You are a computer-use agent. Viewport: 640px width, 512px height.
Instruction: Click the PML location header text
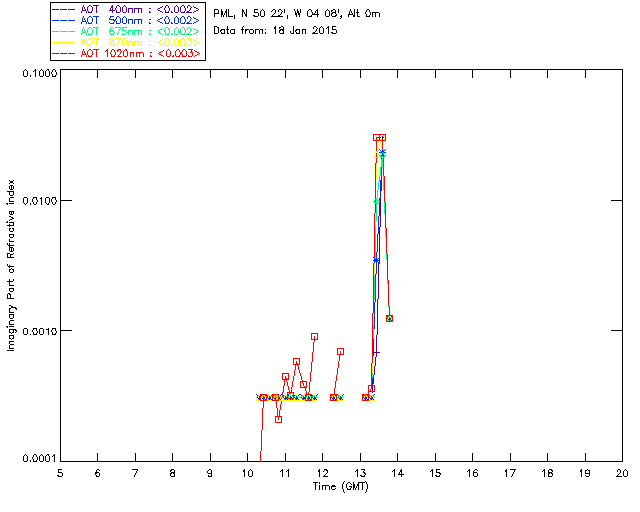[297, 13]
